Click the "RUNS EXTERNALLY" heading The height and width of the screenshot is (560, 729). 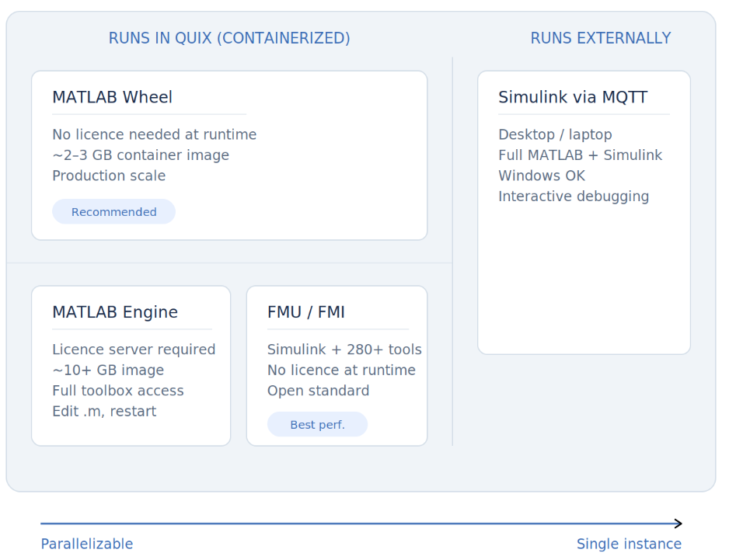point(601,38)
